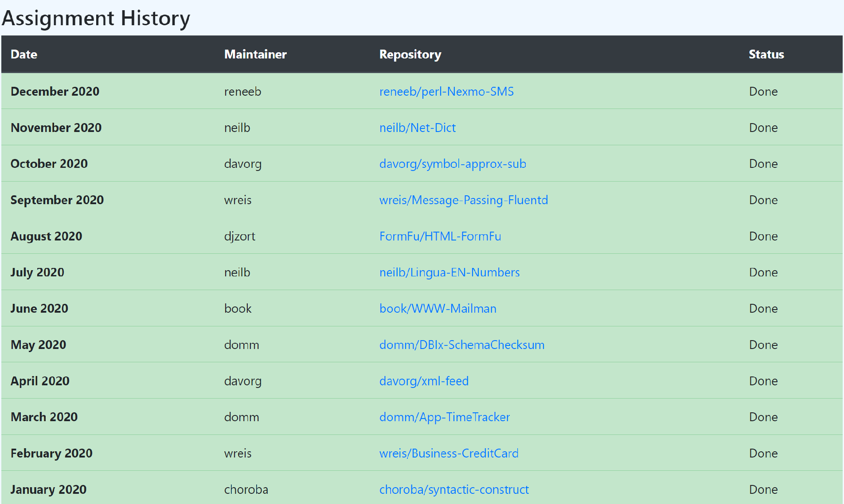Open the domm/DBIx-SchemaChecksum repository link
The width and height of the screenshot is (844, 504).
tap(462, 345)
